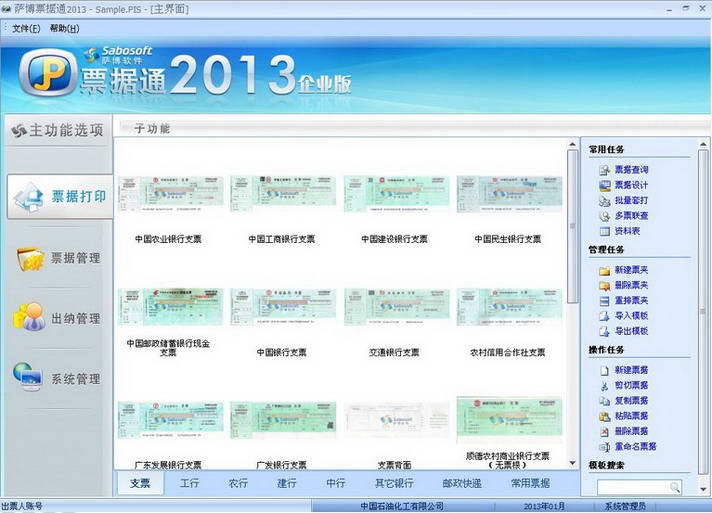The image size is (712, 513).
Task: Switch to the 其它银行 tab
Action: (x=394, y=483)
